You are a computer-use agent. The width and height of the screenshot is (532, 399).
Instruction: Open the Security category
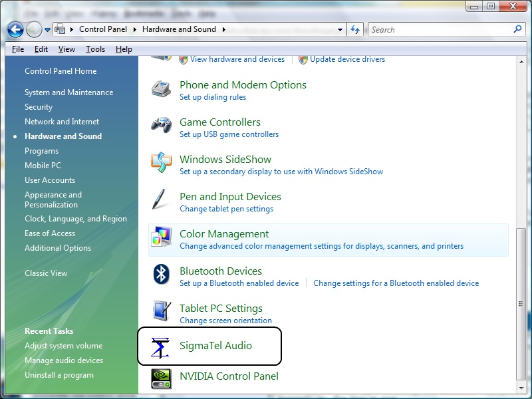[x=39, y=107]
